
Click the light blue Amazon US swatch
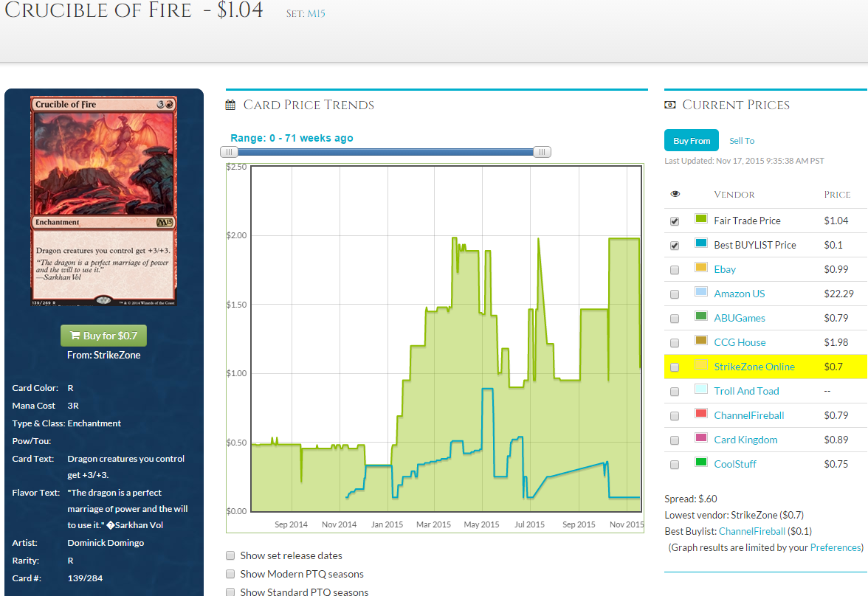click(x=701, y=291)
